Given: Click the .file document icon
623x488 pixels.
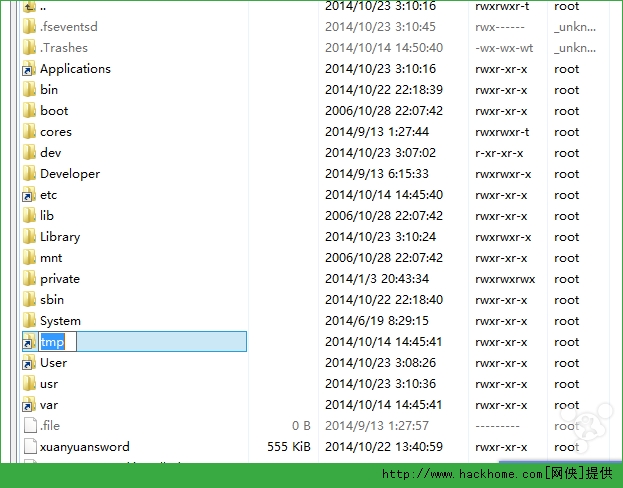Looking at the screenshot, I should [x=30, y=426].
